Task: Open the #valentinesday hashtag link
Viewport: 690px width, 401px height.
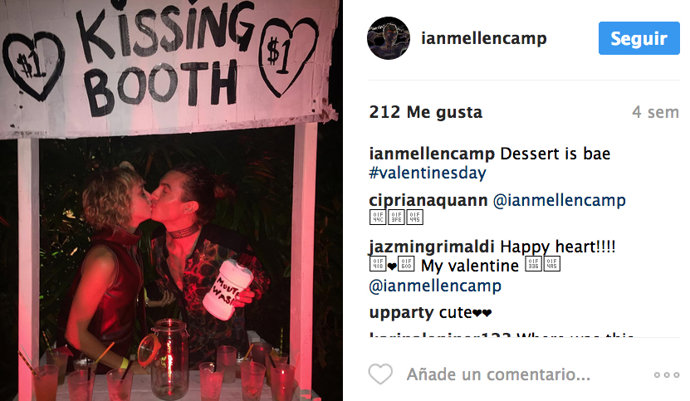Action: click(x=427, y=173)
